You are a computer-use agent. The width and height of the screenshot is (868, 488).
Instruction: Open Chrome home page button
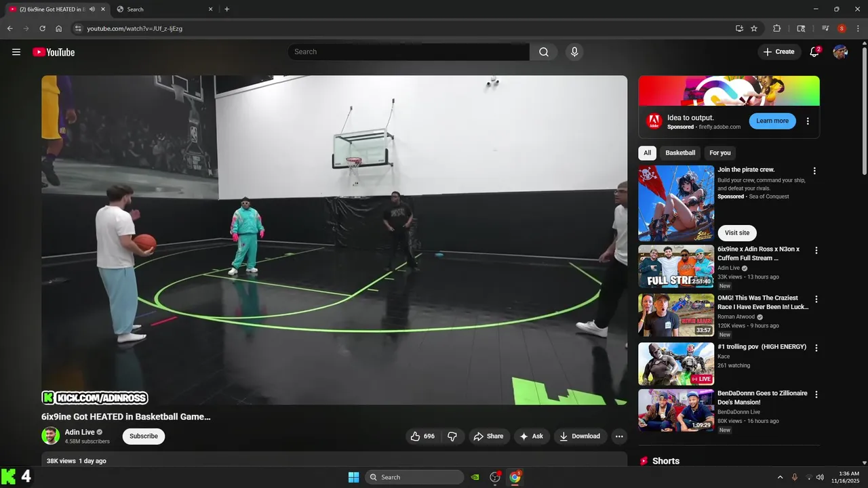click(59, 28)
